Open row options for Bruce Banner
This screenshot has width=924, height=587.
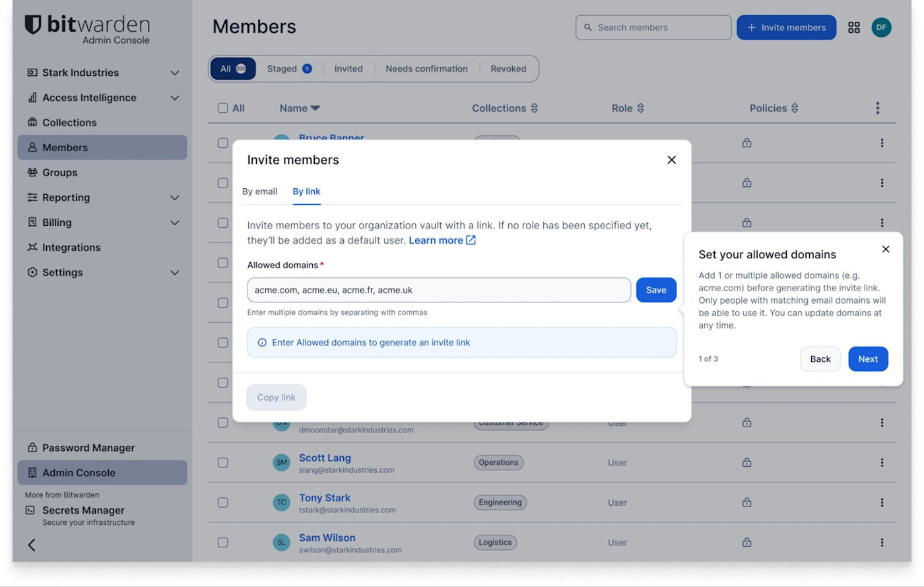pyautogui.click(x=882, y=143)
